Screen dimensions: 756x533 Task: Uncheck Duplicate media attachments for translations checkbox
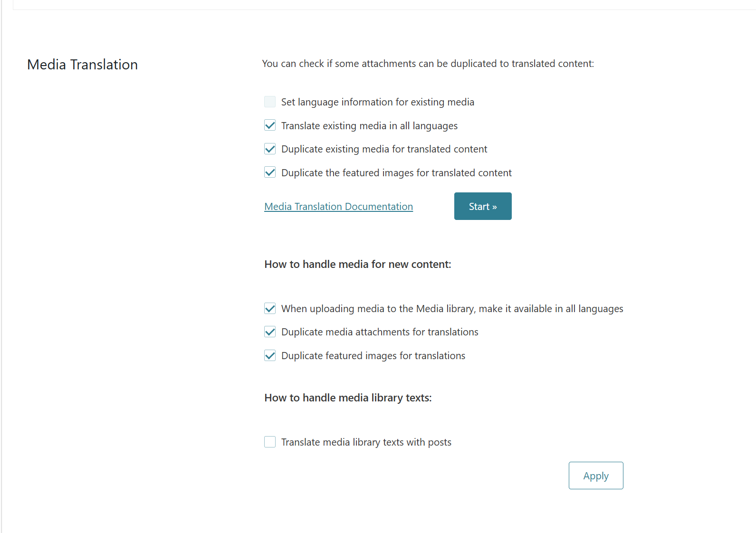coord(270,332)
